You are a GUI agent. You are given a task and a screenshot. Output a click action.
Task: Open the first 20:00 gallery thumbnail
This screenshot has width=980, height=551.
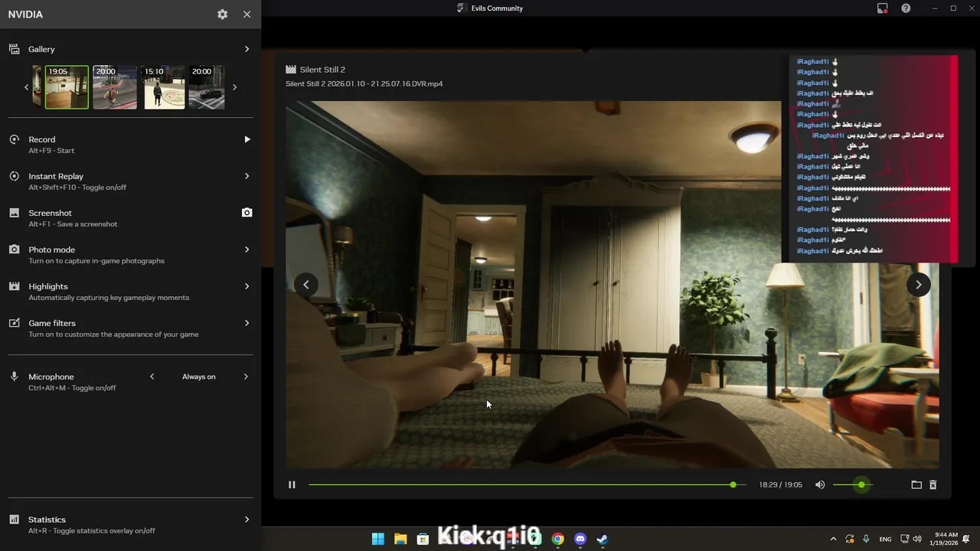pos(115,87)
